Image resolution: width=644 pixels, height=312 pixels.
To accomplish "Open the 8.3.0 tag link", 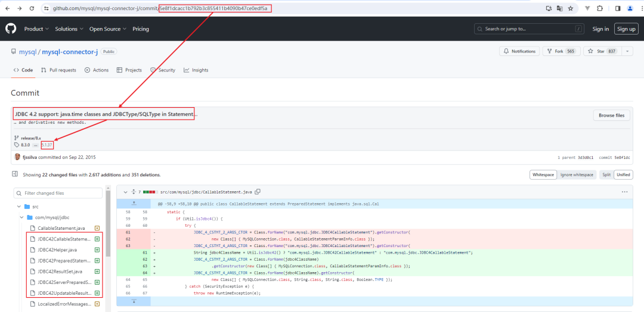I will [x=26, y=145].
